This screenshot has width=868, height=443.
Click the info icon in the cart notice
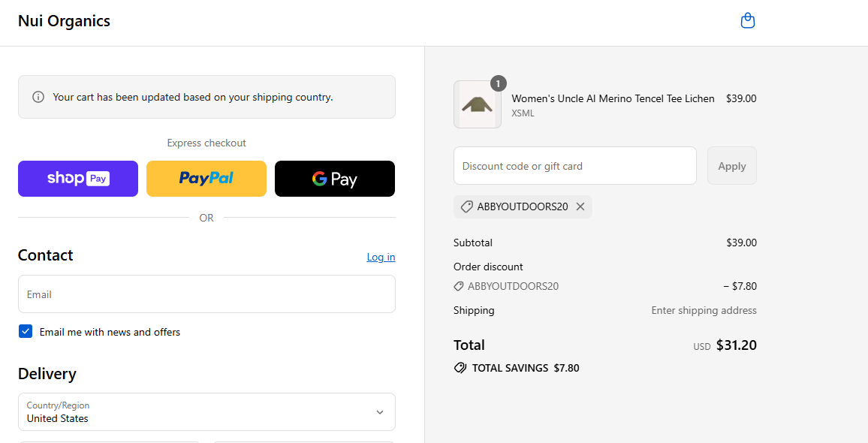click(38, 97)
